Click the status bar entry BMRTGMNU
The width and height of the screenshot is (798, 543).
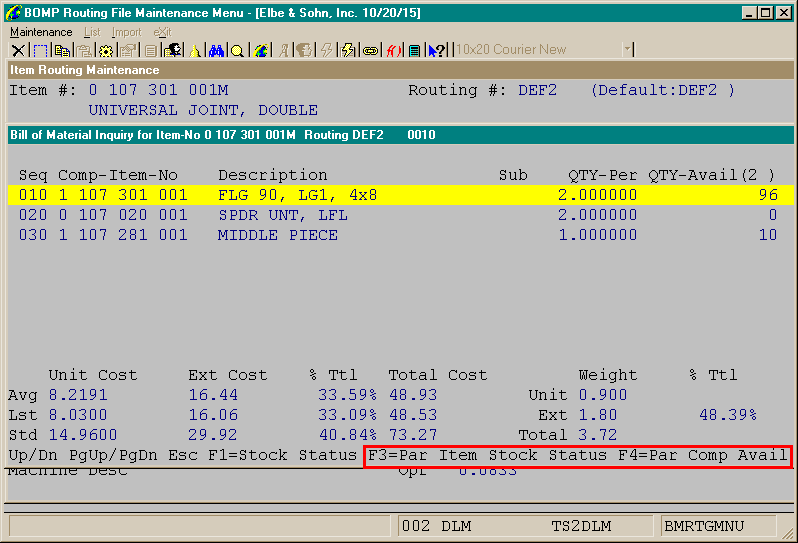pos(704,526)
